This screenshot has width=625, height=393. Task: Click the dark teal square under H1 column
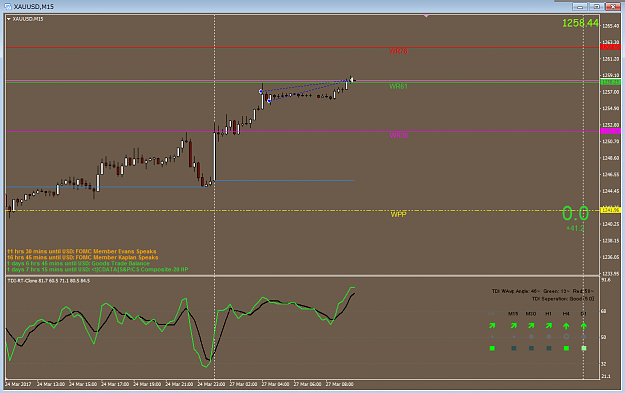(549, 348)
